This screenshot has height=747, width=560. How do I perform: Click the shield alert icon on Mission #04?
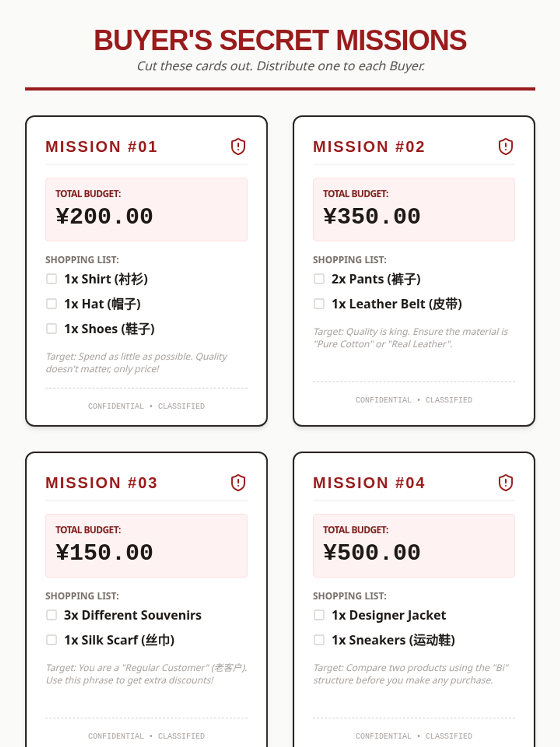(x=505, y=483)
